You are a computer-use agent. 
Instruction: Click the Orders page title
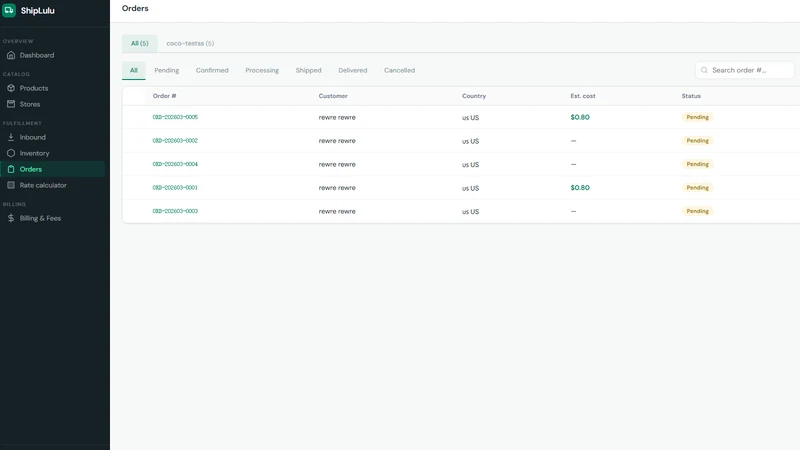pos(135,9)
